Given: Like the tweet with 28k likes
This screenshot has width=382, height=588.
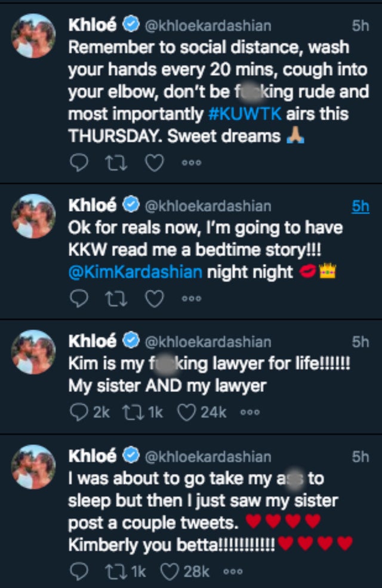Looking at the screenshot, I should point(170,571).
